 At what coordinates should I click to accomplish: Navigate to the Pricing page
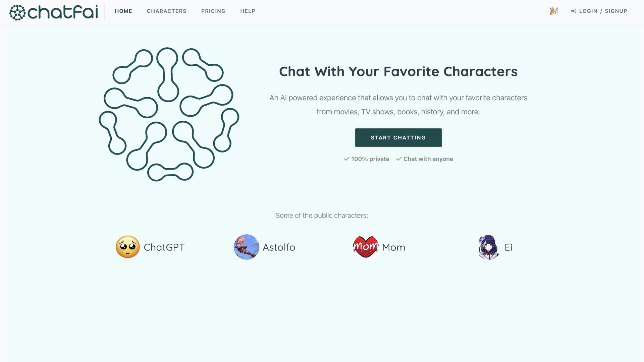[x=213, y=11]
